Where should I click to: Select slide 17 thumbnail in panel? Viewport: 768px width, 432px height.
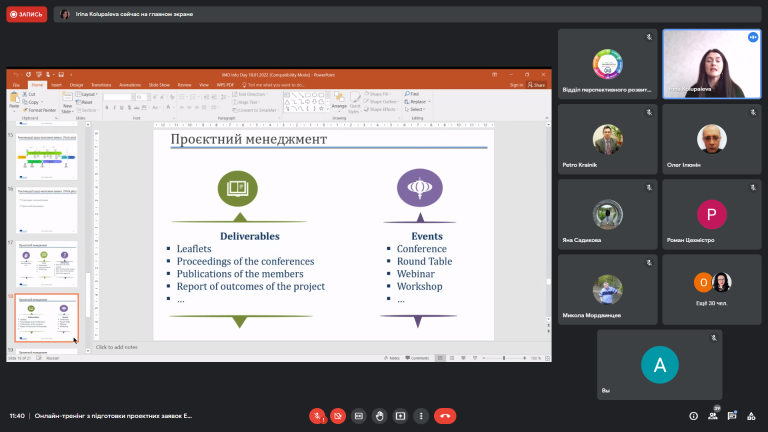tap(47, 263)
